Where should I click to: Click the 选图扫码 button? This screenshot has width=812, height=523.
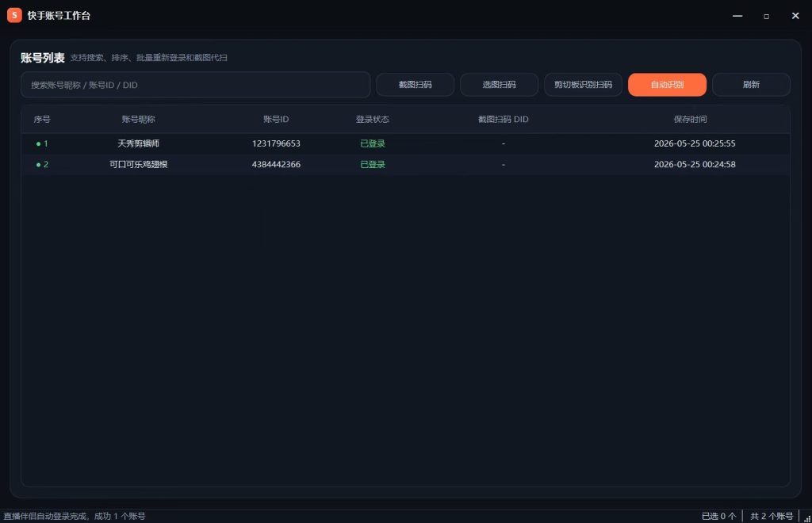[x=500, y=85]
